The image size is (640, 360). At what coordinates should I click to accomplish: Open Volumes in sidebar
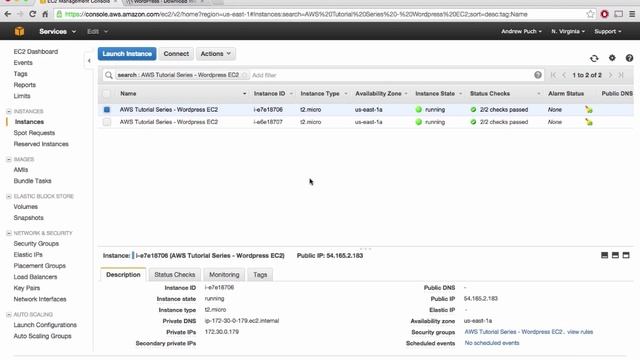coord(25,207)
